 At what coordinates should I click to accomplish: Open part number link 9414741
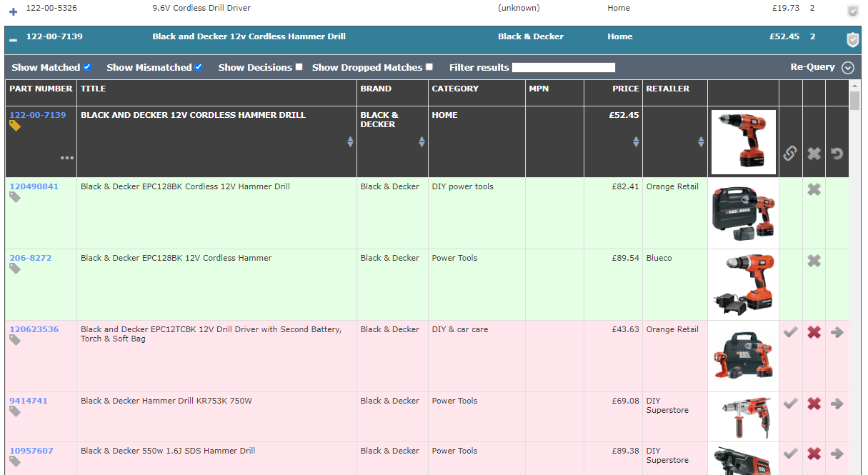29,401
